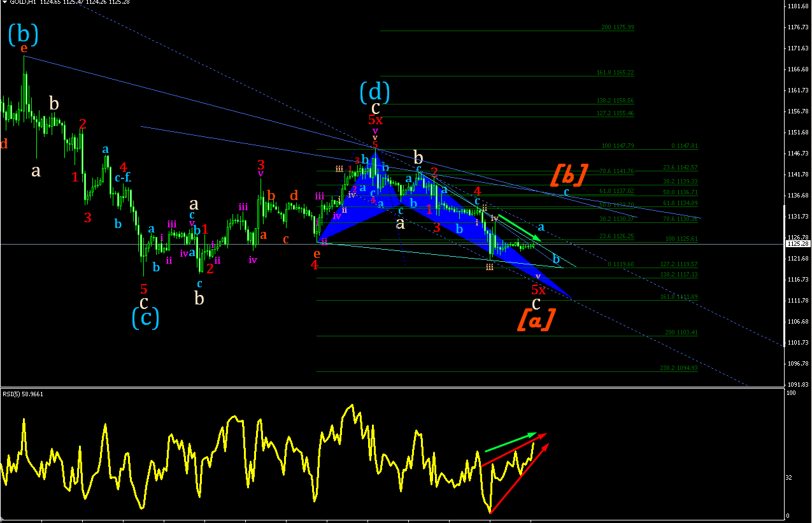
Task: Select Fibonacci level 161.8 1165.22
Action: 615,73
